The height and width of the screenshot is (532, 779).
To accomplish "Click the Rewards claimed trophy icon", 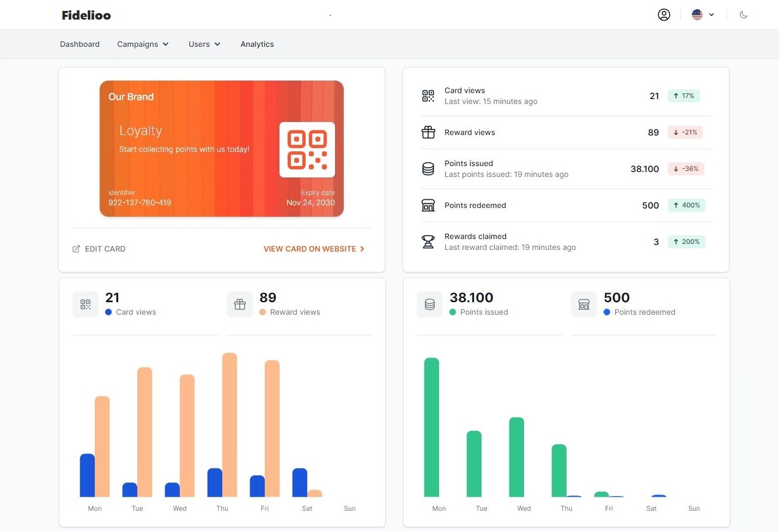I will click(x=428, y=242).
